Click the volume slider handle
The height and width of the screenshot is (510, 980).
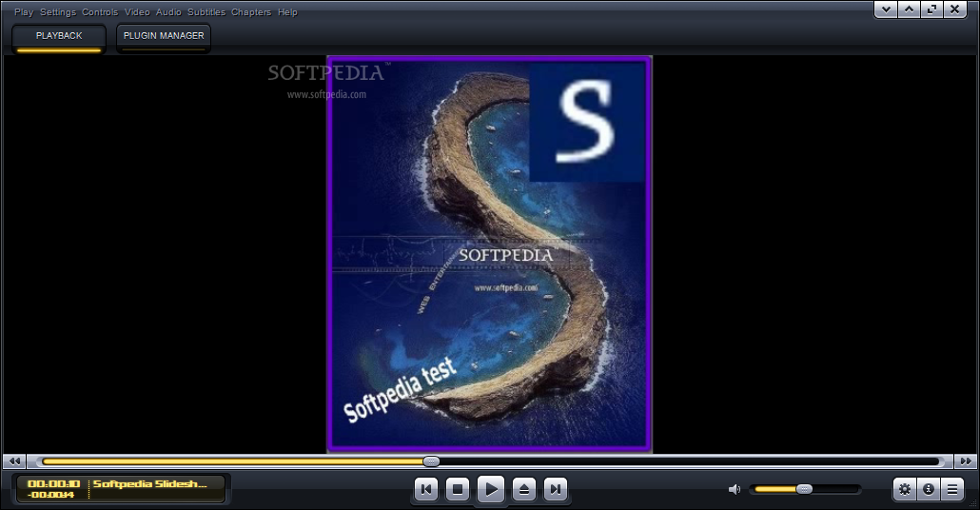(x=804, y=489)
